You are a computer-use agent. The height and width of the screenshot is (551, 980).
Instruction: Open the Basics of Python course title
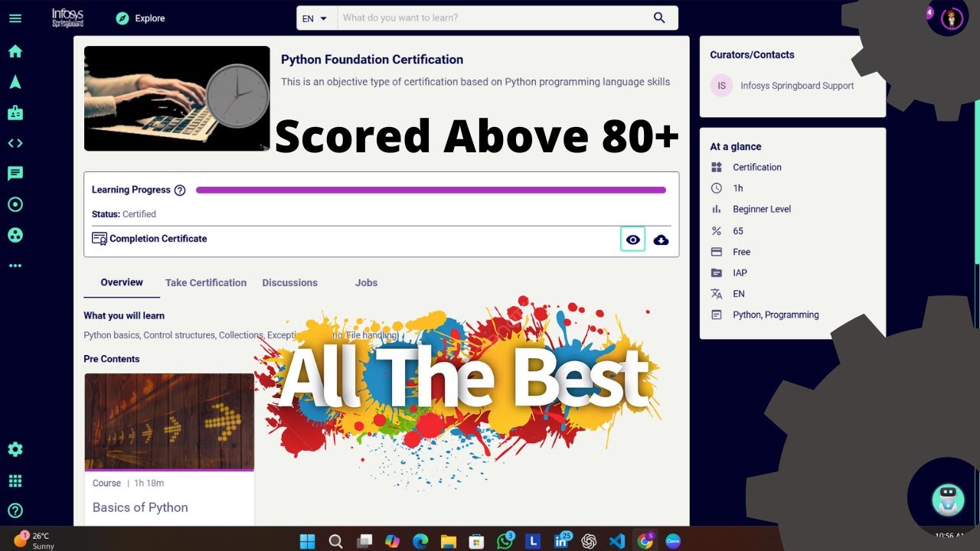[x=140, y=507]
